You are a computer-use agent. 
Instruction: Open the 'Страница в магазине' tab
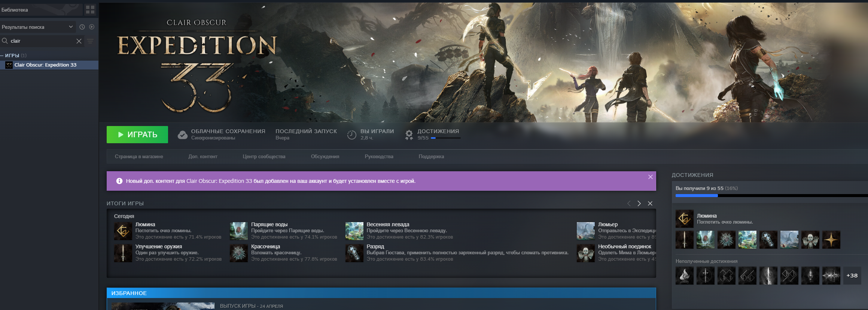click(x=139, y=157)
